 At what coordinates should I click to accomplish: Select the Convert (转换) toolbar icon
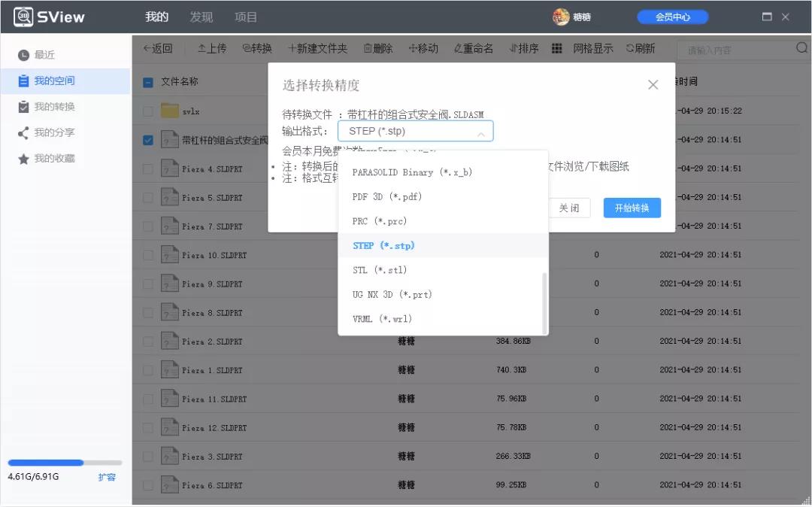click(257, 47)
